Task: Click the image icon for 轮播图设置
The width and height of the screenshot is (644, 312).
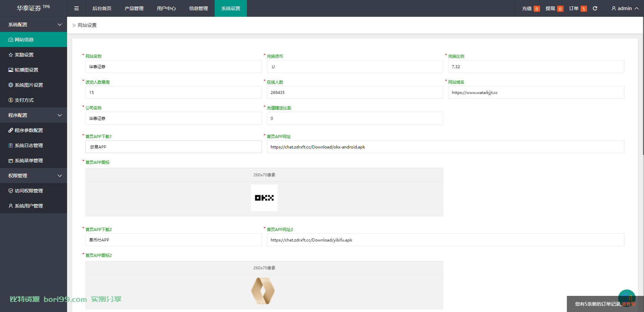Action: 11,70
